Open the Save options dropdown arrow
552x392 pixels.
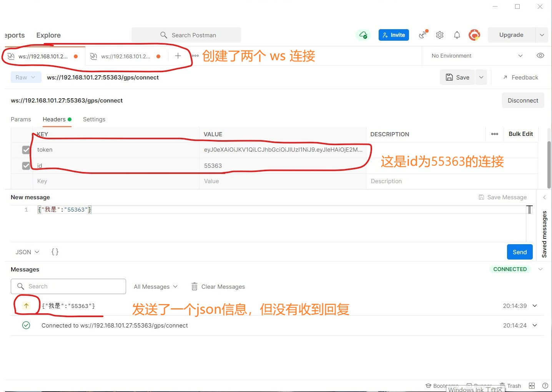(x=481, y=77)
